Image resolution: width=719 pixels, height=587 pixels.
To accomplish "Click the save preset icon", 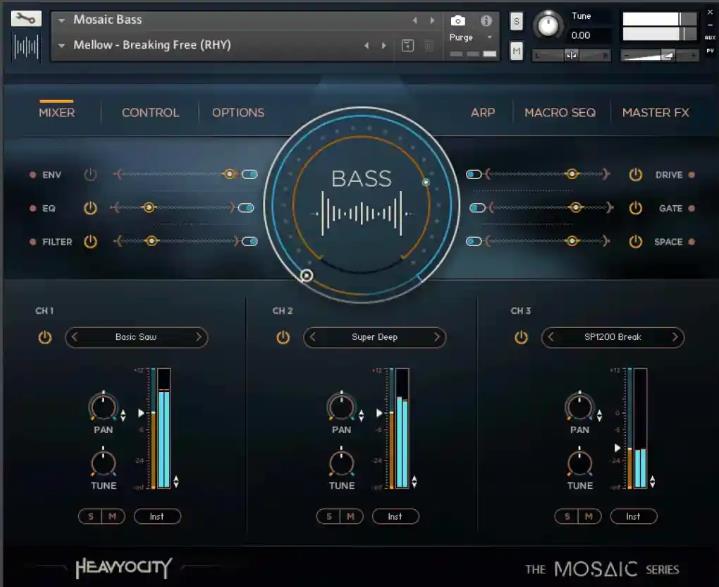I will pos(408,45).
